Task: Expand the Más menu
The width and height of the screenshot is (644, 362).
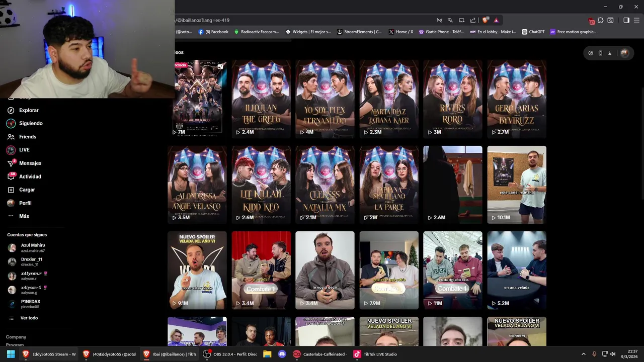Action: 18,216
